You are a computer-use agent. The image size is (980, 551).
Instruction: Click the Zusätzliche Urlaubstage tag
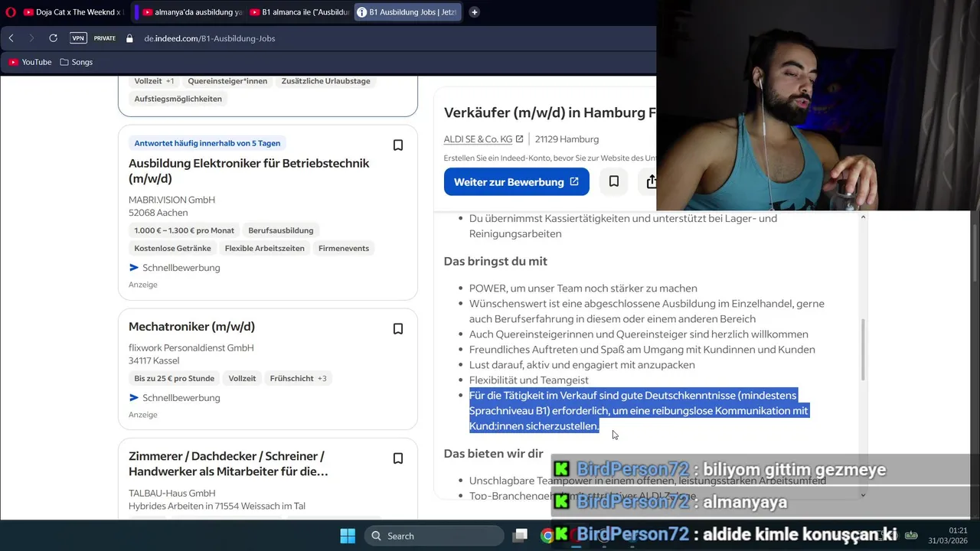(x=325, y=81)
